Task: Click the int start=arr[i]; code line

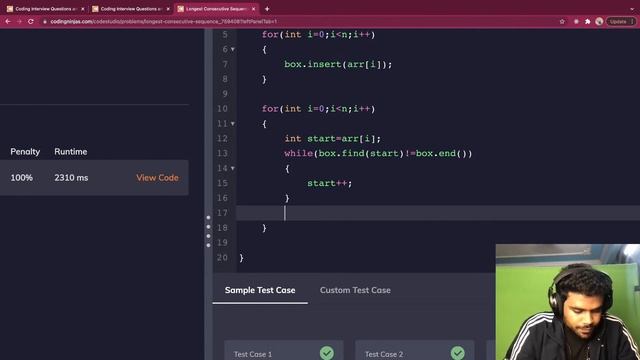Action: [x=333, y=139]
